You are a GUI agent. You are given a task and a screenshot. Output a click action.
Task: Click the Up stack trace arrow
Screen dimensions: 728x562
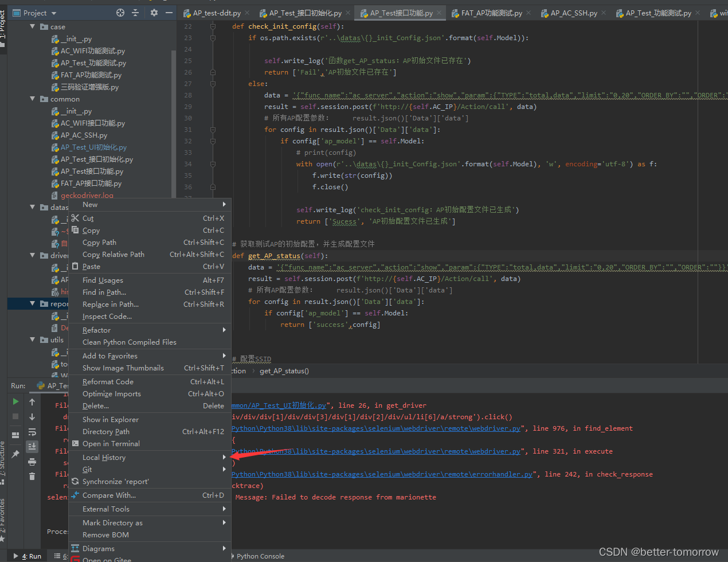pyautogui.click(x=32, y=401)
